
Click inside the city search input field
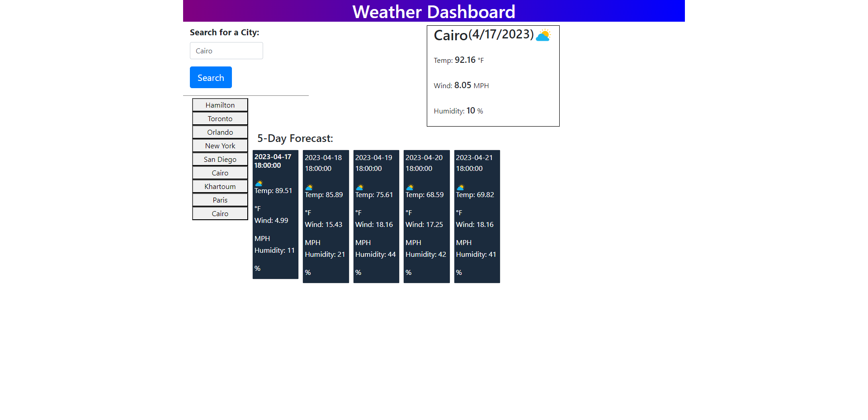tap(226, 51)
